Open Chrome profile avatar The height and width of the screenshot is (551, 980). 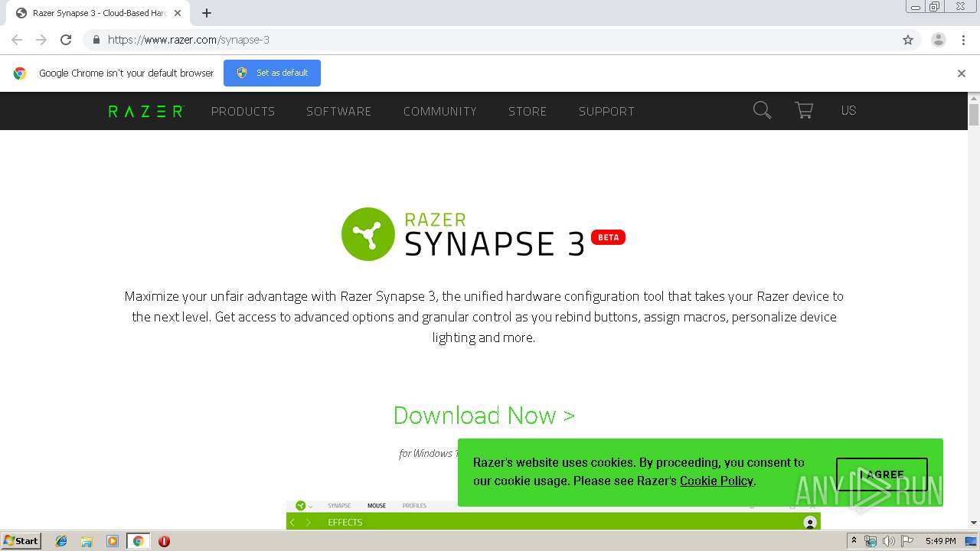click(x=939, y=40)
